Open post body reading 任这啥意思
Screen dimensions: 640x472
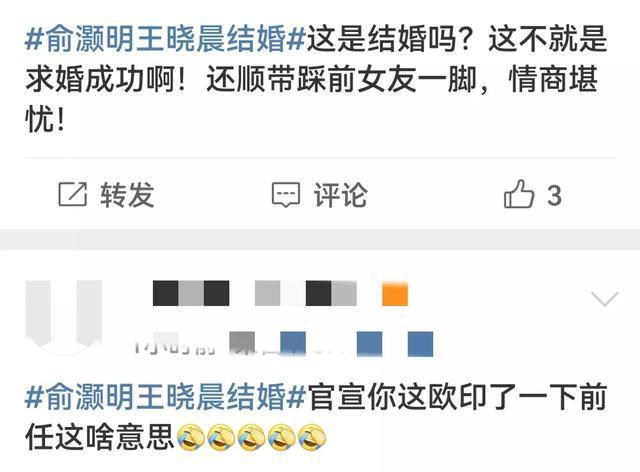316,416
